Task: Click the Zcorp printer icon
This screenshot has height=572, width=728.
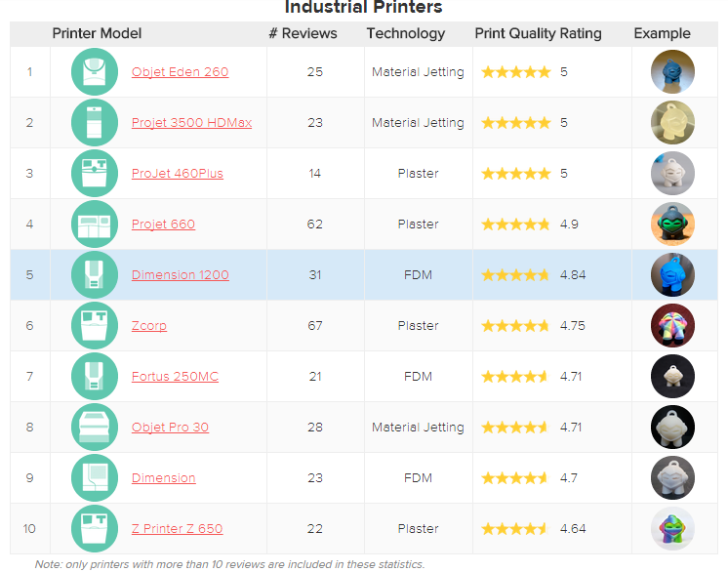Action: 95,325
